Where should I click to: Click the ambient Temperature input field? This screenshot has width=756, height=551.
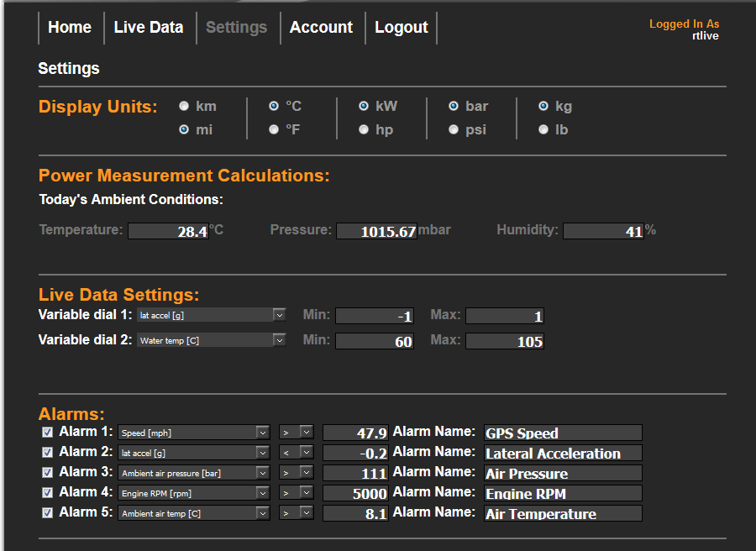168,231
